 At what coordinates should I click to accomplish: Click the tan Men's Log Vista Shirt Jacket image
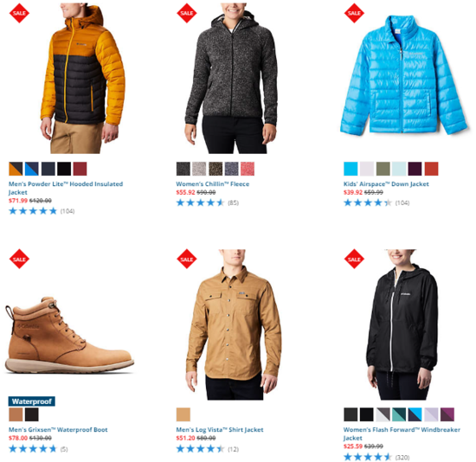click(x=234, y=324)
